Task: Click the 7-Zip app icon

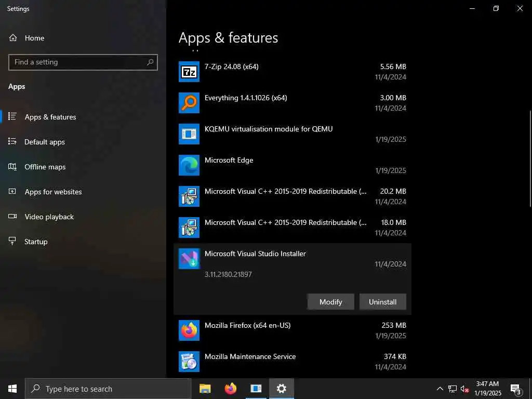Action: (x=189, y=72)
